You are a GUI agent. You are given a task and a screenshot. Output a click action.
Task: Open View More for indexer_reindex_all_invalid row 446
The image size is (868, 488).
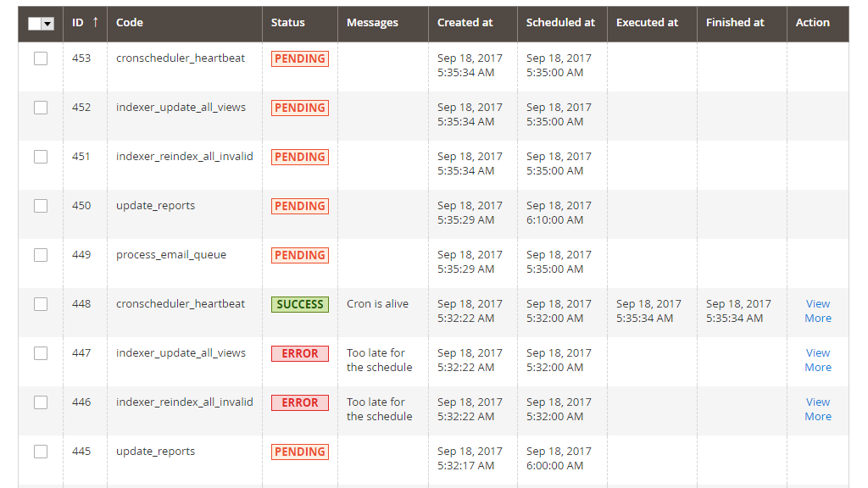point(817,409)
